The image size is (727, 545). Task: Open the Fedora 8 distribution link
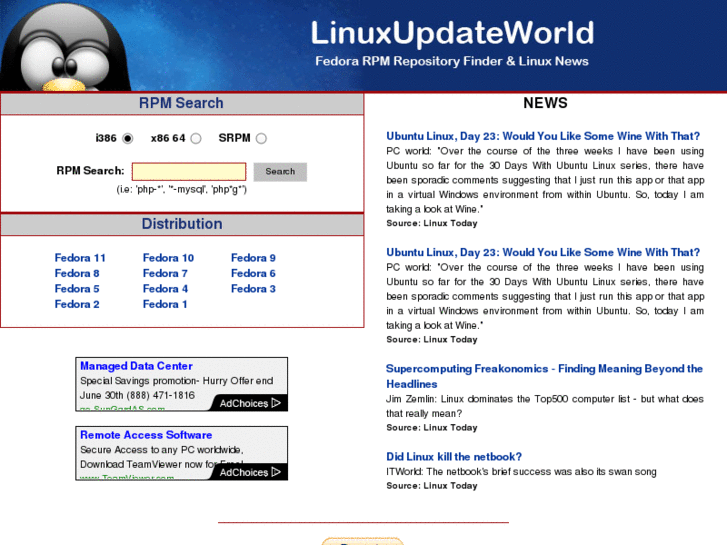pyautogui.click(x=77, y=273)
